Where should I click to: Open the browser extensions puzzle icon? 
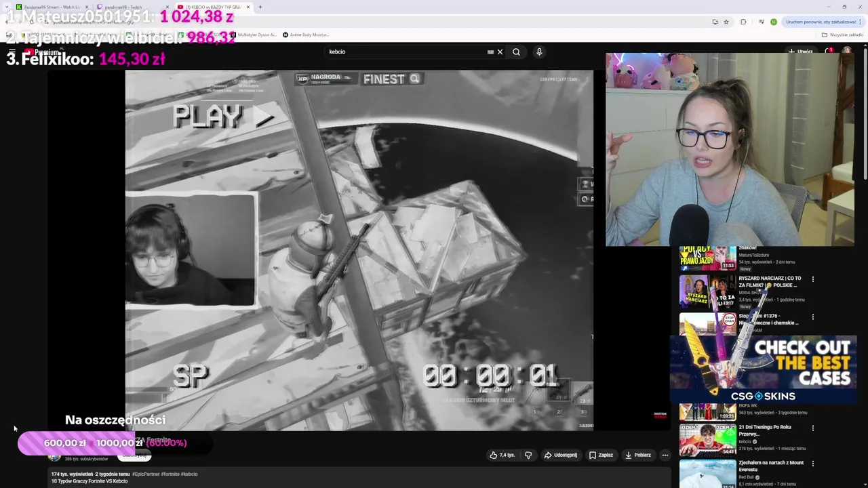743,22
